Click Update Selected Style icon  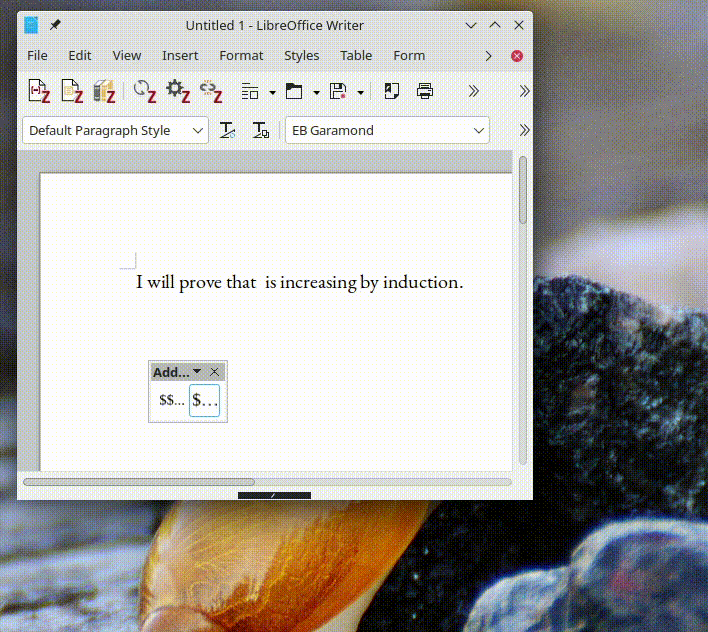coord(227,130)
